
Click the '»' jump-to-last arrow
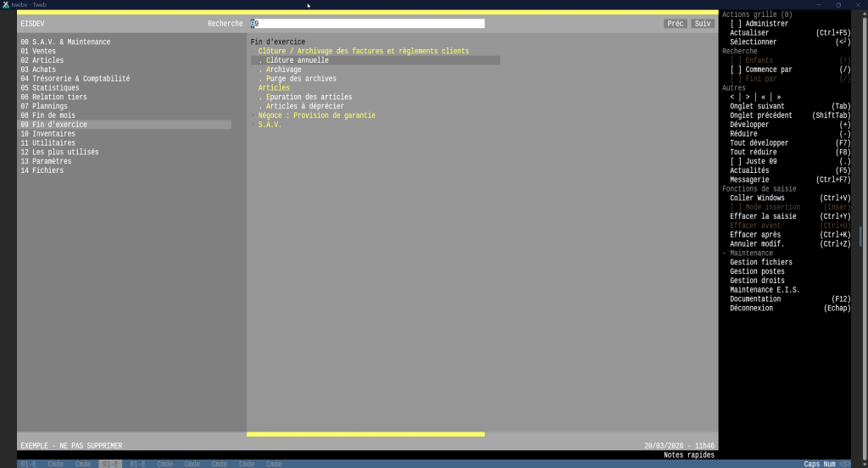pos(778,97)
